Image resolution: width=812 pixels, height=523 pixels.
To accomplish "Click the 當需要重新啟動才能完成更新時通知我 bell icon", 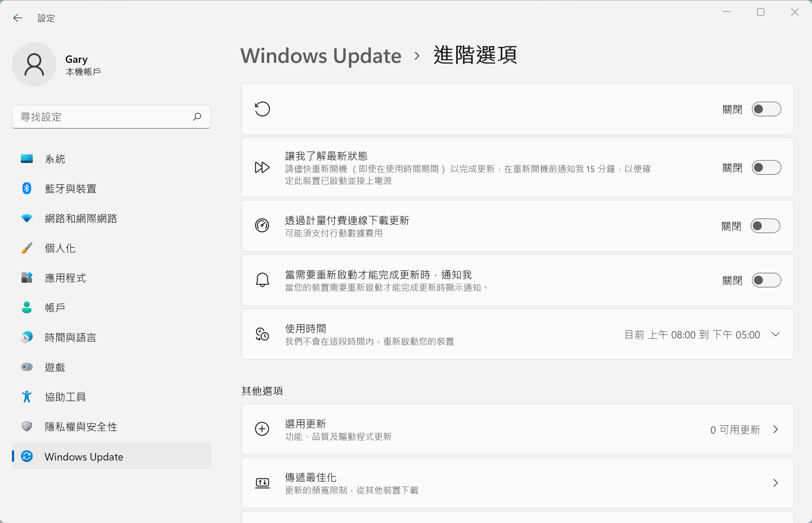I will click(262, 280).
